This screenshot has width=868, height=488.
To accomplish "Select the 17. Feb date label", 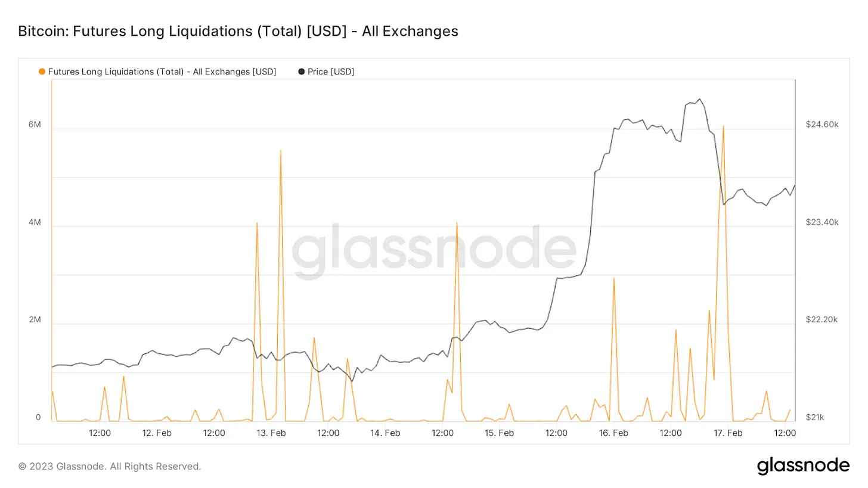I will (727, 433).
